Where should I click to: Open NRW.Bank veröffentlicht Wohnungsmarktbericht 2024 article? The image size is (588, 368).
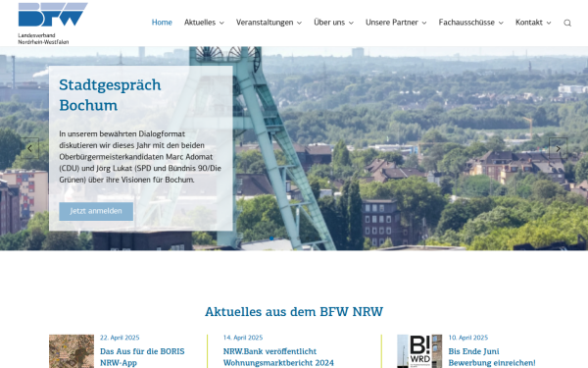(x=278, y=357)
